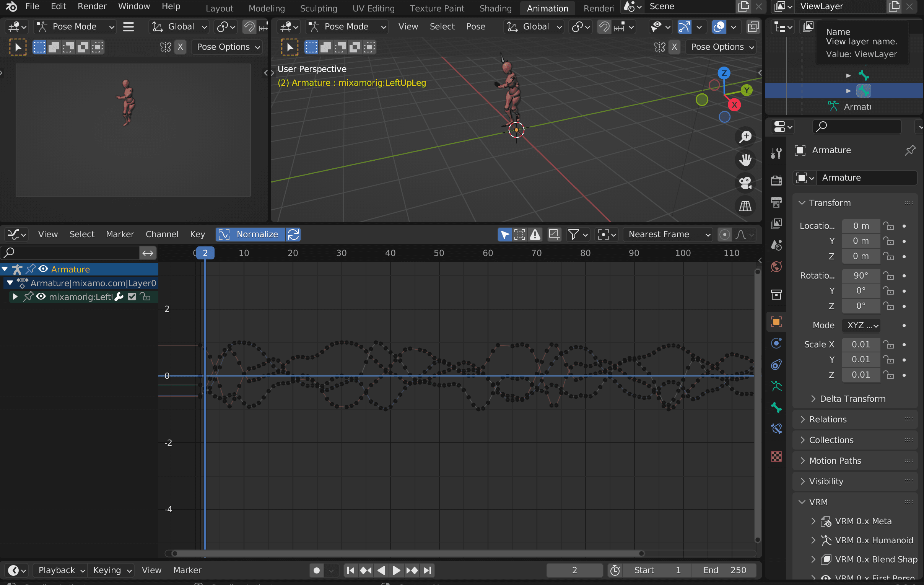Switch to the UV Editing workspace tab

373,8
